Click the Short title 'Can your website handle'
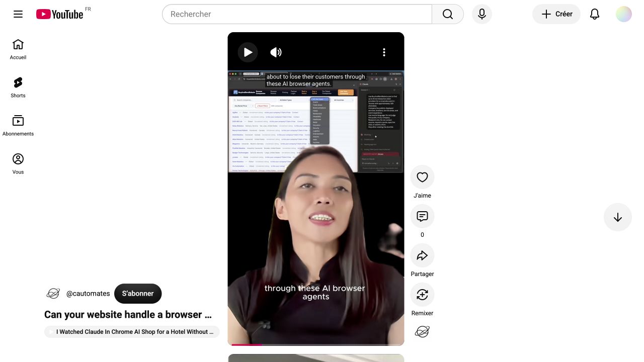 (128, 315)
